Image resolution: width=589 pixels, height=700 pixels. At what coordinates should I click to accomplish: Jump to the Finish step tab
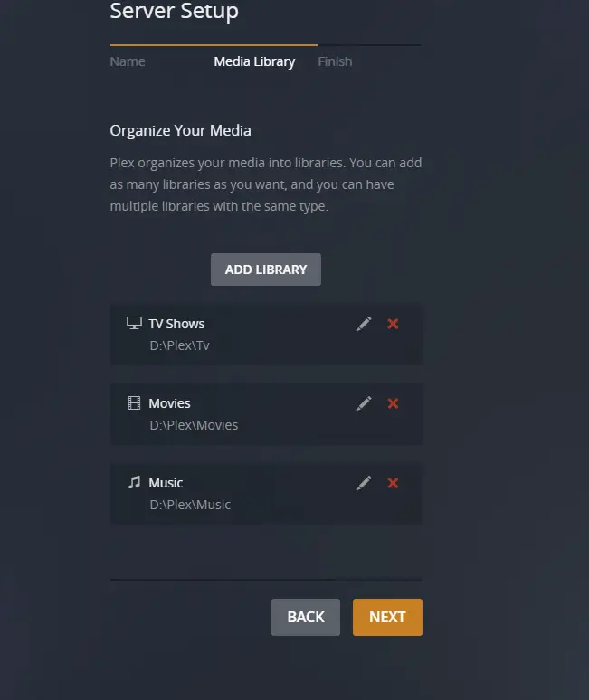point(335,61)
